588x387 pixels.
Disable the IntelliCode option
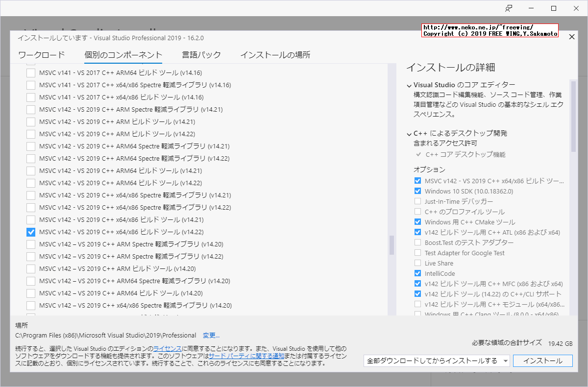[x=417, y=273]
